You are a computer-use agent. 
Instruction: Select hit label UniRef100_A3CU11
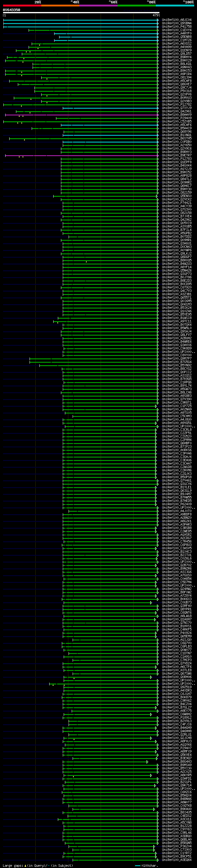click(x=177, y=819)
